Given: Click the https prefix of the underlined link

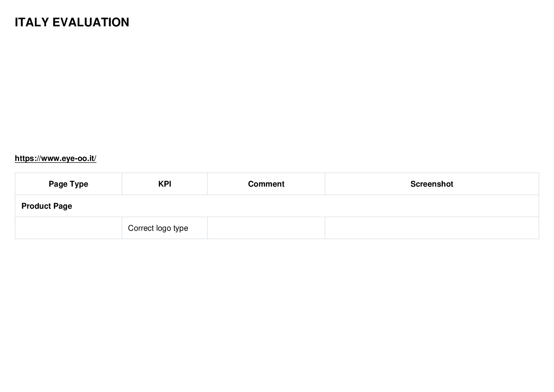Looking at the screenshot, I should pos(24,159).
